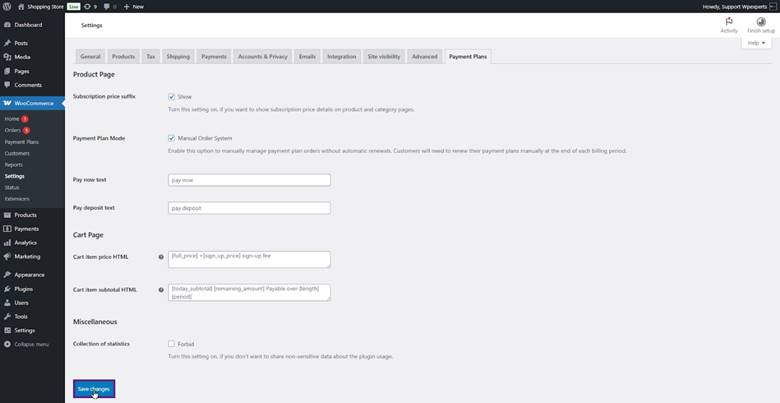The width and height of the screenshot is (780, 403).
Task: Open Analytics bar chart icon
Action: point(7,243)
